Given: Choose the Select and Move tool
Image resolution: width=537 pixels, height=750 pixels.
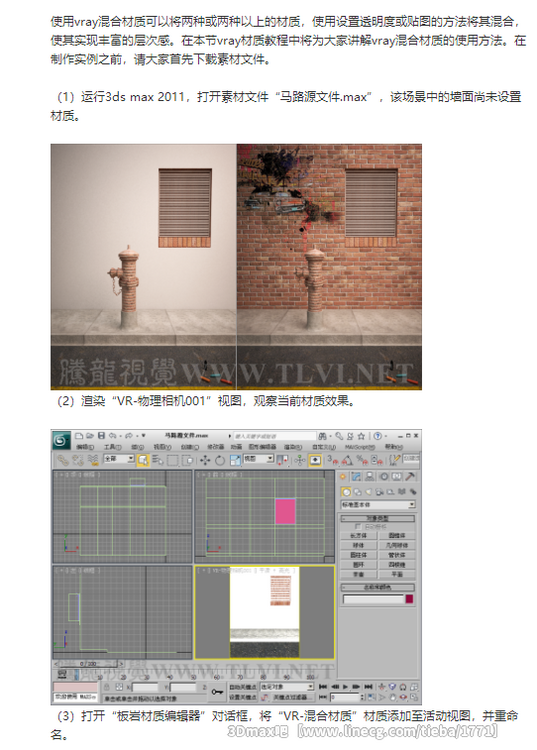Looking at the screenshot, I should (x=205, y=460).
